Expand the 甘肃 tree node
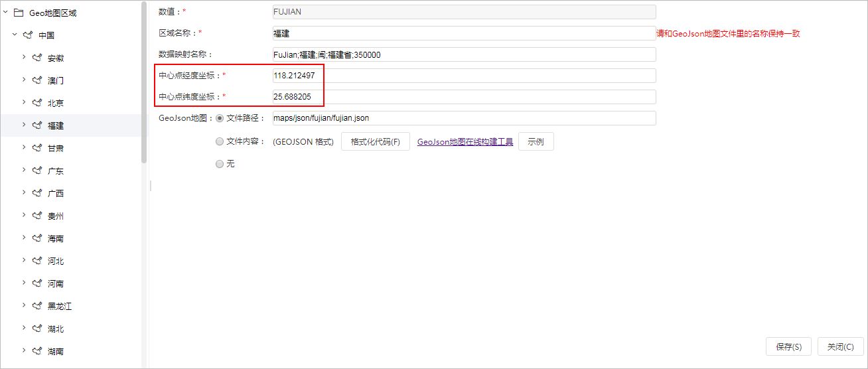This screenshot has width=868, height=369. pos(24,147)
